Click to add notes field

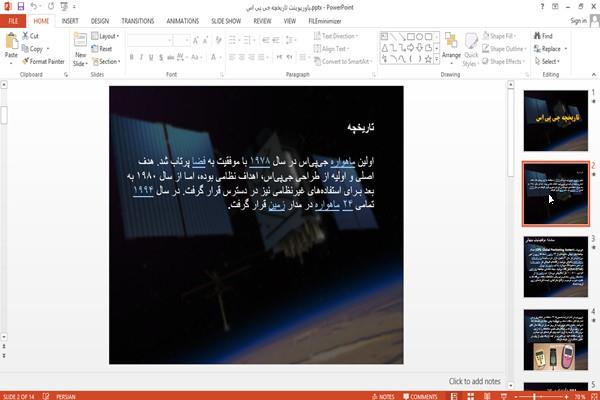(x=474, y=381)
